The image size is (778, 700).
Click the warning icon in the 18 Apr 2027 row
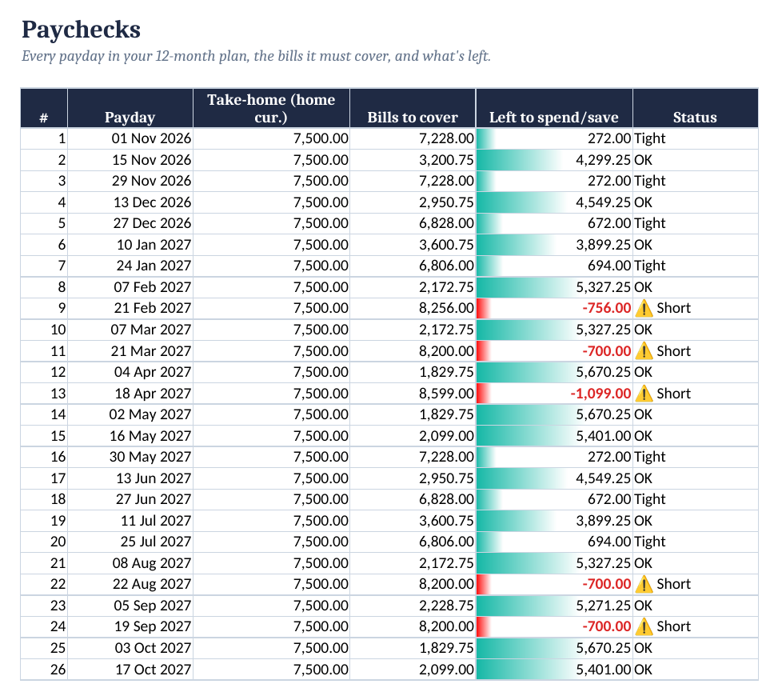coord(644,394)
